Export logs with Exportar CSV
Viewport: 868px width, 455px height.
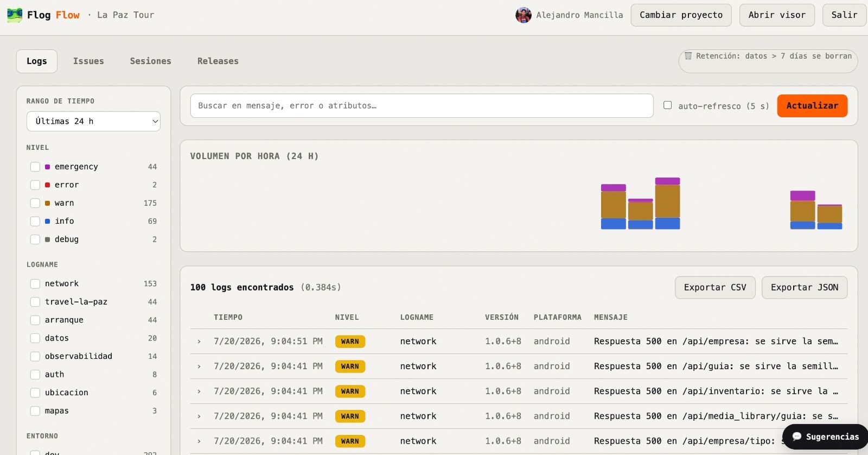point(715,287)
